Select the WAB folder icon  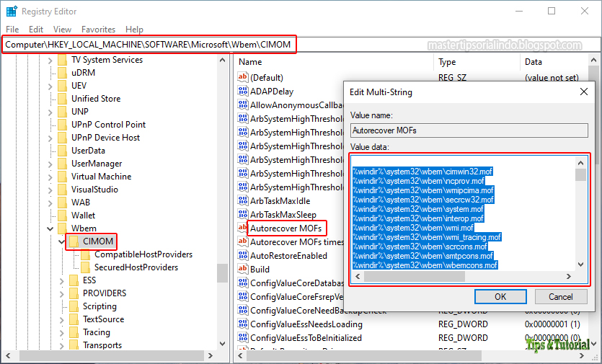point(62,203)
